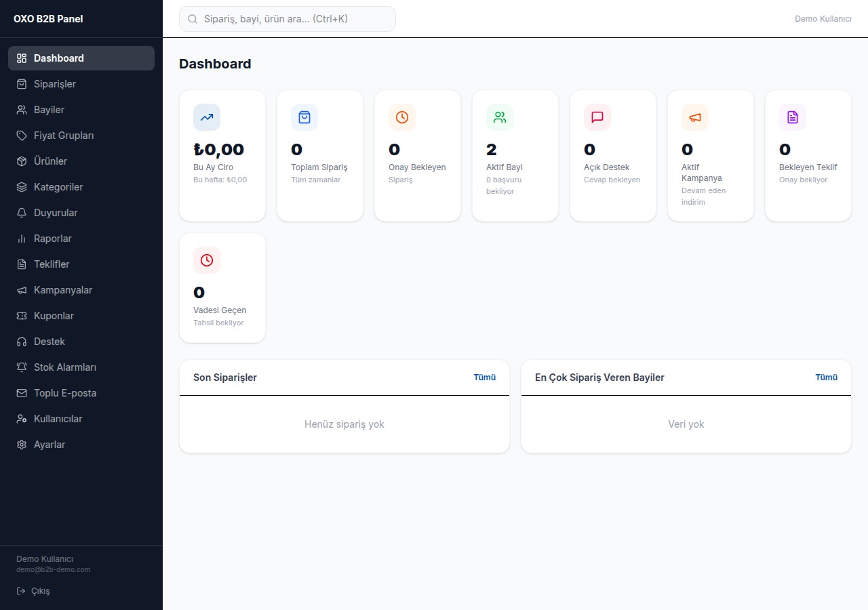Focus the Sipariş, bayi, ürün search field
Image resolution: width=868 pixels, height=610 pixels.
point(288,19)
